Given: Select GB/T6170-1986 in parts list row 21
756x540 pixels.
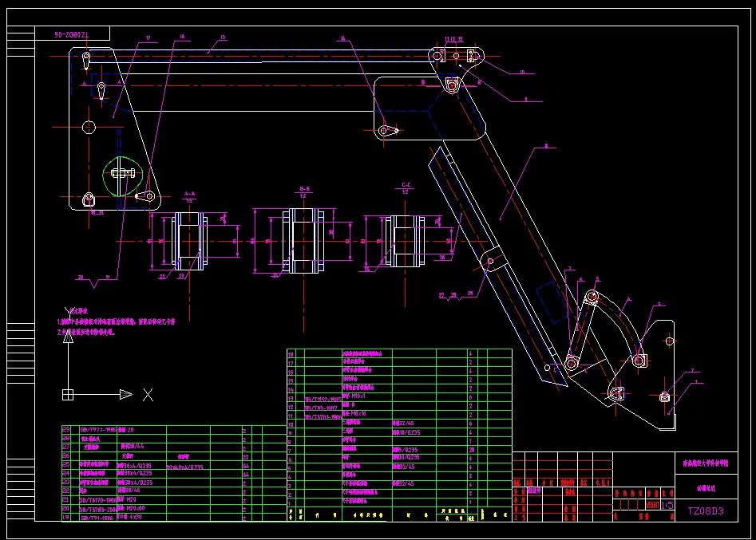Looking at the screenshot, I should click(x=98, y=500).
